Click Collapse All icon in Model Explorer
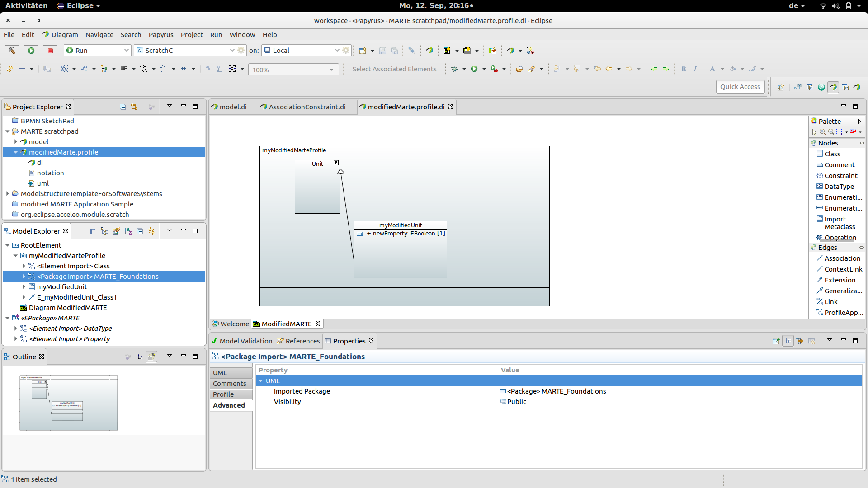This screenshot has width=868, height=488. point(140,231)
